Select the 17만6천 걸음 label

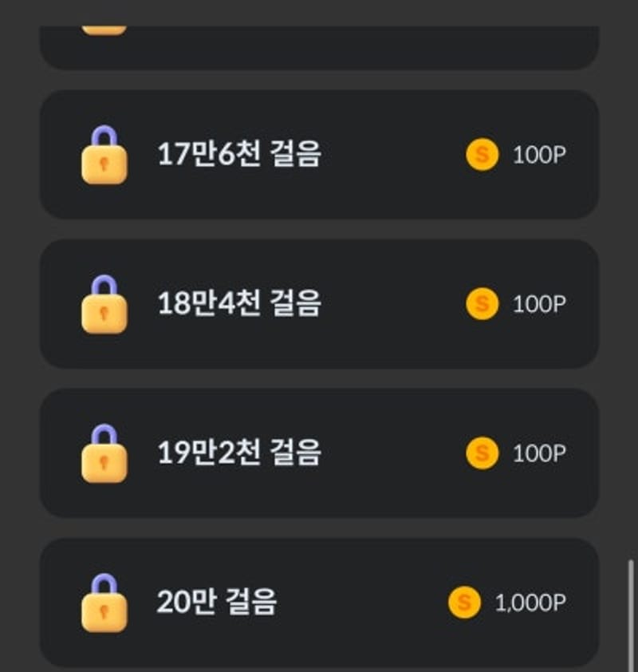[x=239, y=154]
